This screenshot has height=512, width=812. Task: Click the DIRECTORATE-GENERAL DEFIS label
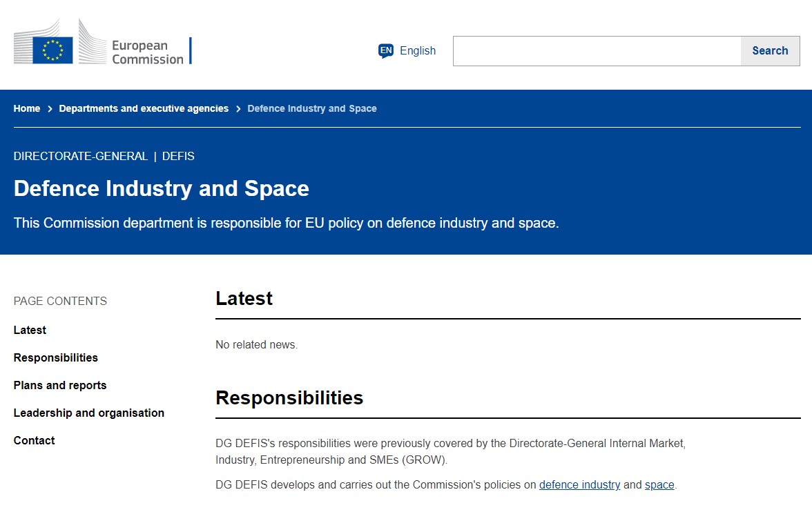[x=104, y=156]
